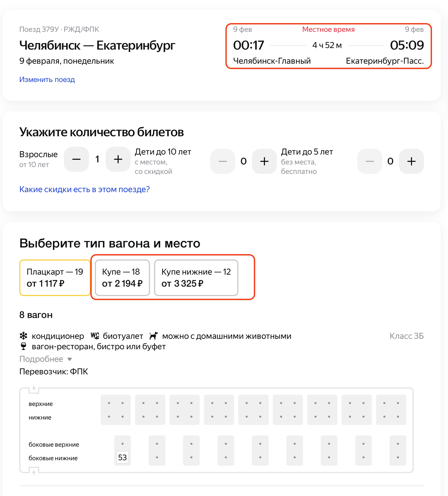Click the restaurant car wine glass icon
This screenshot has width=448, height=496.
click(x=23, y=346)
